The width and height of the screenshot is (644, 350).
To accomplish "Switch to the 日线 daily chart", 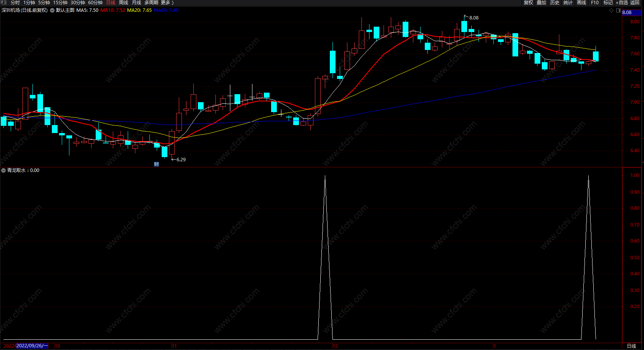I will pyautogui.click(x=111, y=3).
